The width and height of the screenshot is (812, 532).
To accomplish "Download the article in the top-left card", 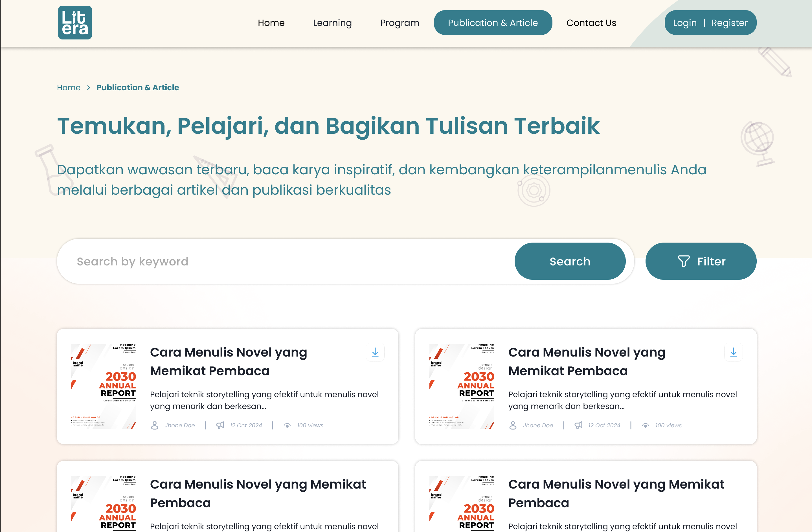I will [x=375, y=352].
